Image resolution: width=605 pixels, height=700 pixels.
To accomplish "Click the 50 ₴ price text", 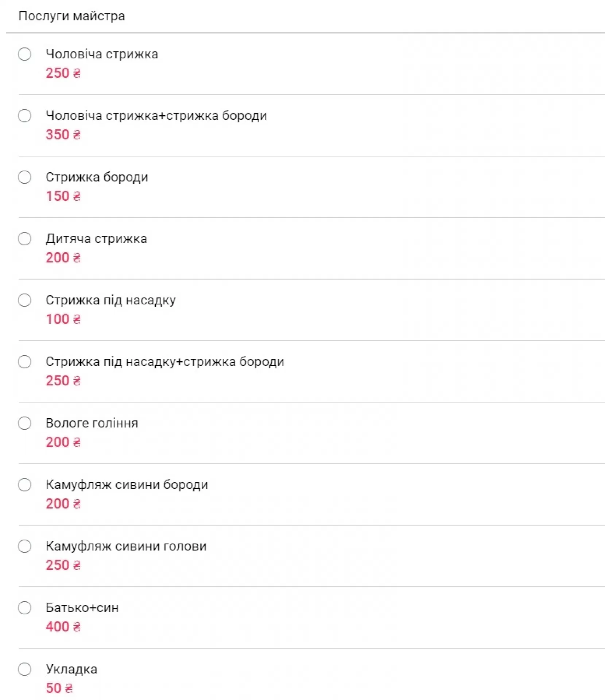I will pyautogui.click(x=59, y=688).
